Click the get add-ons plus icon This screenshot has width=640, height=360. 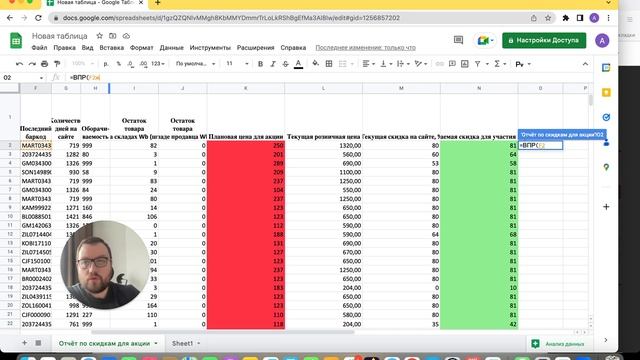(x=606, y=207)
